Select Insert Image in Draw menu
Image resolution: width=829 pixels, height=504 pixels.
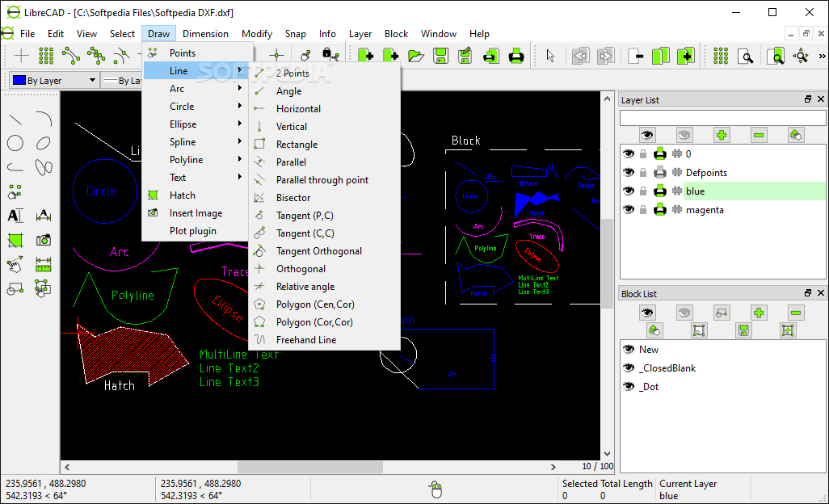tap(195, 213)
